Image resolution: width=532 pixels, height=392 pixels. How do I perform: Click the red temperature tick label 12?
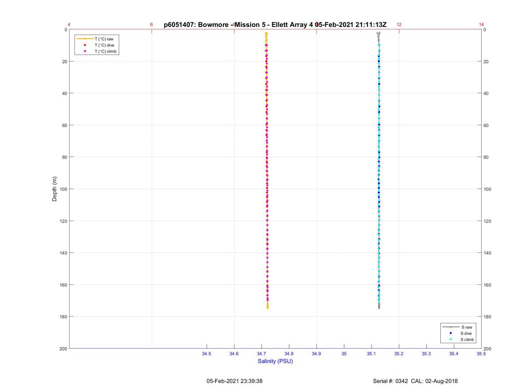[399, 24]
